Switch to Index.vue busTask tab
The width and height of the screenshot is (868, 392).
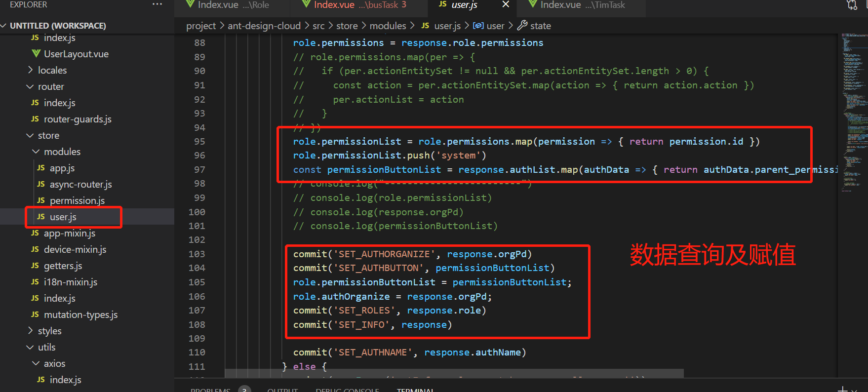[x=359, y=5]
